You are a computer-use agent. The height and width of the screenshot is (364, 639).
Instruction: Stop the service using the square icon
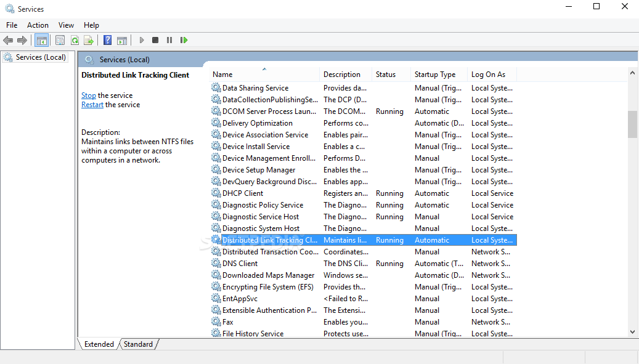pyautogui.click(x=155, y=40)
